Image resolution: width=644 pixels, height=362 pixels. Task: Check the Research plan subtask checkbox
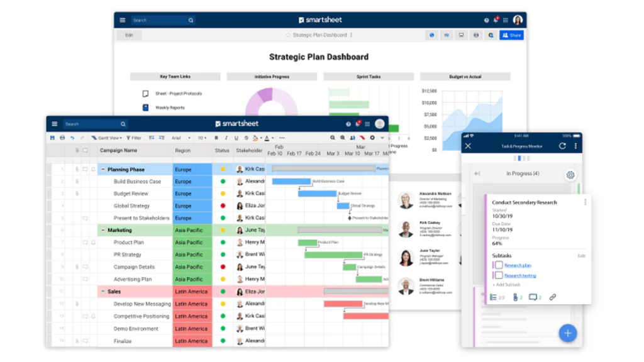pos(499,265)
